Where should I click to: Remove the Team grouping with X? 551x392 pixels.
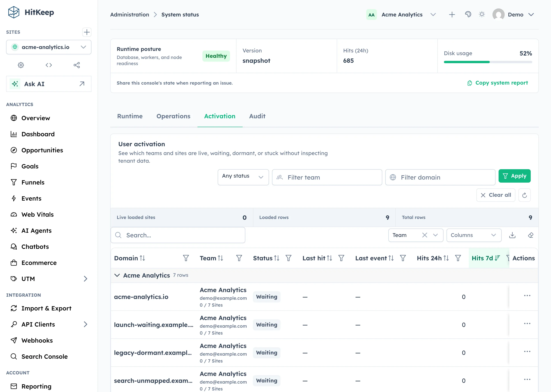point(425,235)
